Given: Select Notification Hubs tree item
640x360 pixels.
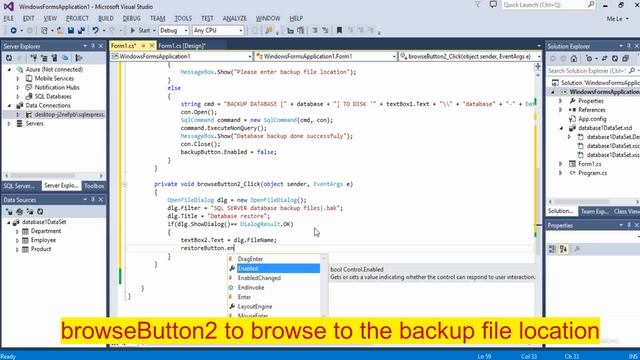Looking at the screenshot, I should [x=57, y=87].
